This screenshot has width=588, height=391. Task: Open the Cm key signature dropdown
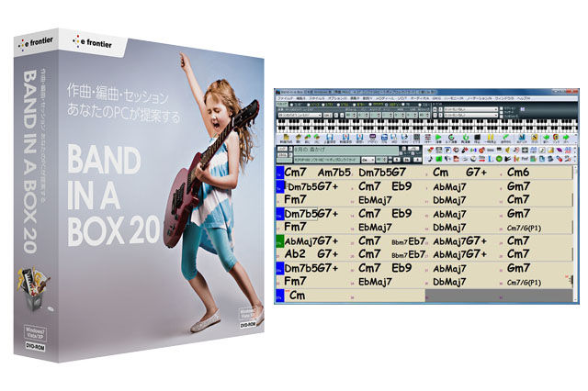367,160
